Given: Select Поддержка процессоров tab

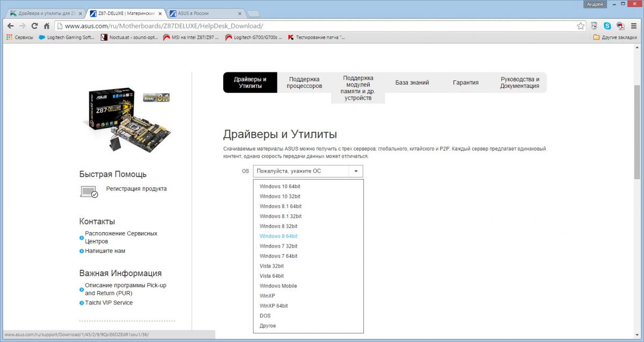Looking at the screenshot, I should [x=304, y=83].
